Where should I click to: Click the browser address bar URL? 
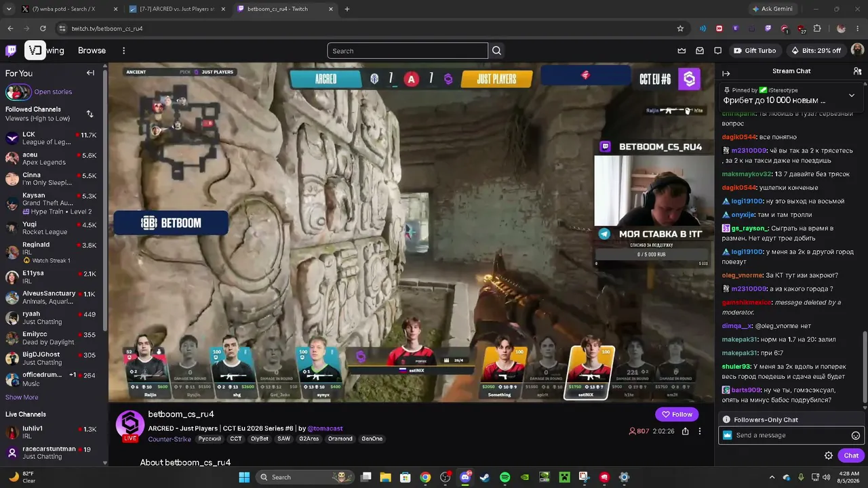pyautogui.click(x=107, y=28)
